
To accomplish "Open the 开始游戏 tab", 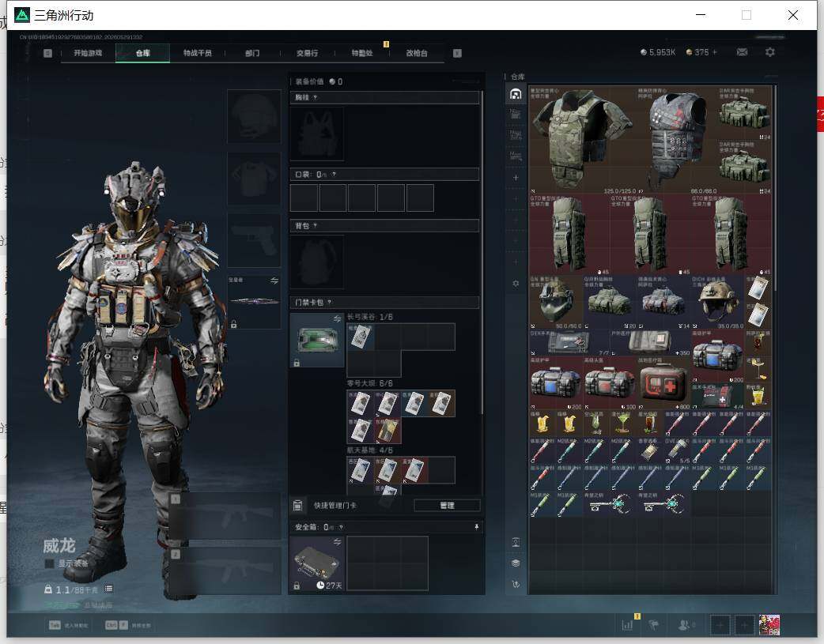I will [88, 53].
